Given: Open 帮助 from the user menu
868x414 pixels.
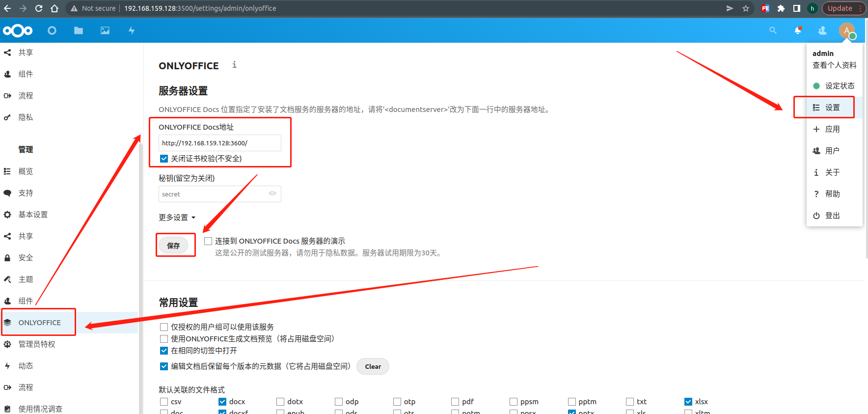Looking at the screenshot, I should [x=834, y=194].
